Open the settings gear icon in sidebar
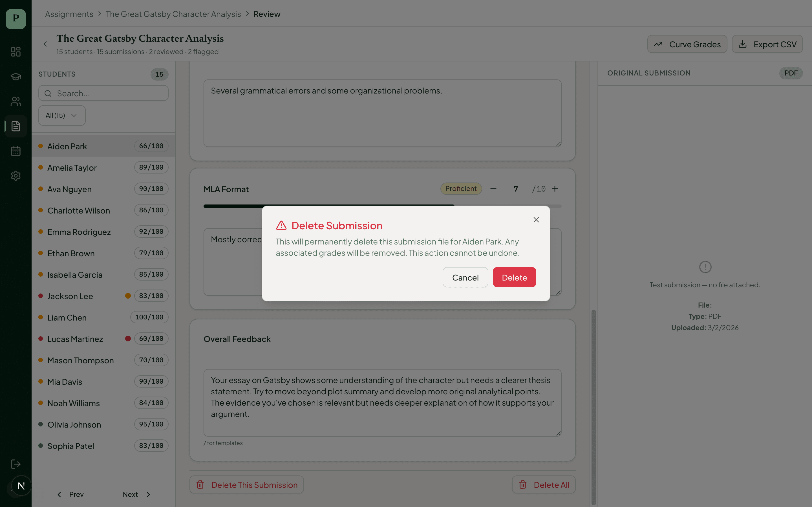Viewport: 812px width, 507px height. click(x=16, y=176)
